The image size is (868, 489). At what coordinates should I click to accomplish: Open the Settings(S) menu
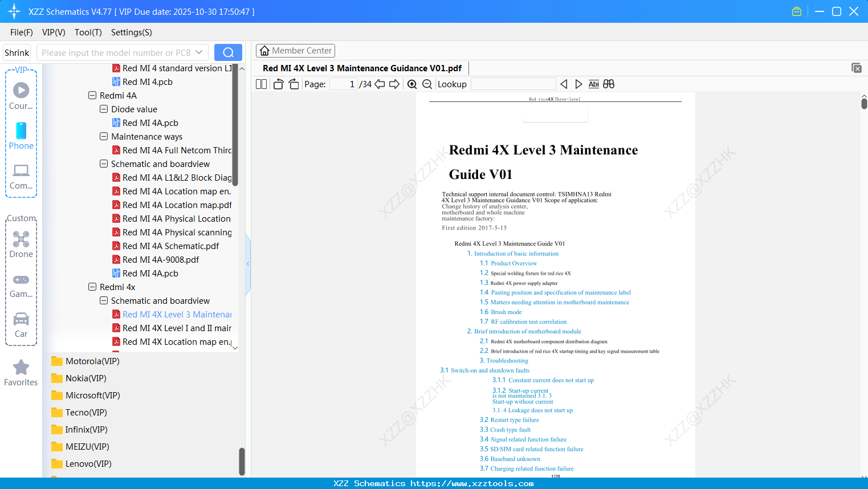tap(132, 32)
